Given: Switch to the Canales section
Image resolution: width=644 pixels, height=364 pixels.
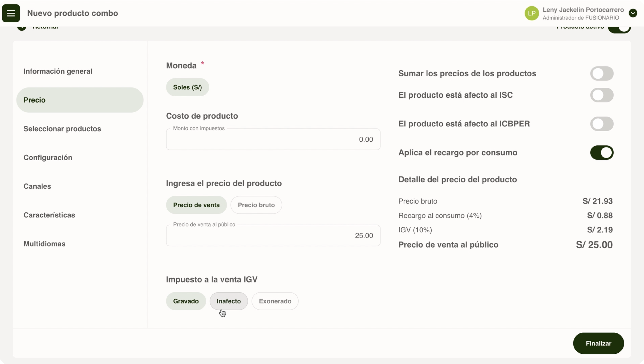Looking at the screenshot, I should coord(37,186).
